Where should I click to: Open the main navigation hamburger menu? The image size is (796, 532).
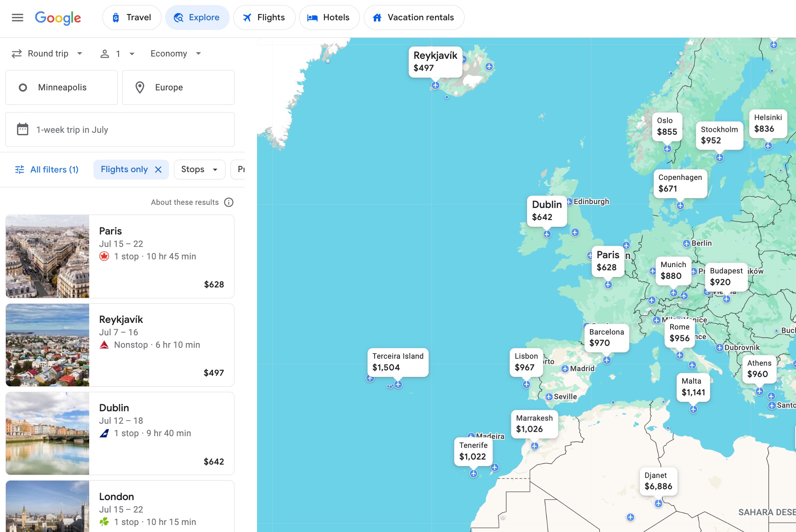tap(18, 17)
